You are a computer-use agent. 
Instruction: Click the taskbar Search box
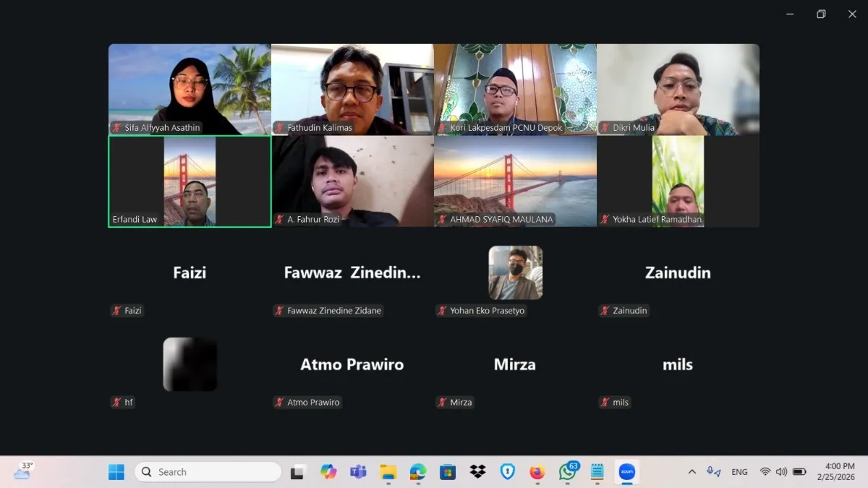tap(208, 472)
